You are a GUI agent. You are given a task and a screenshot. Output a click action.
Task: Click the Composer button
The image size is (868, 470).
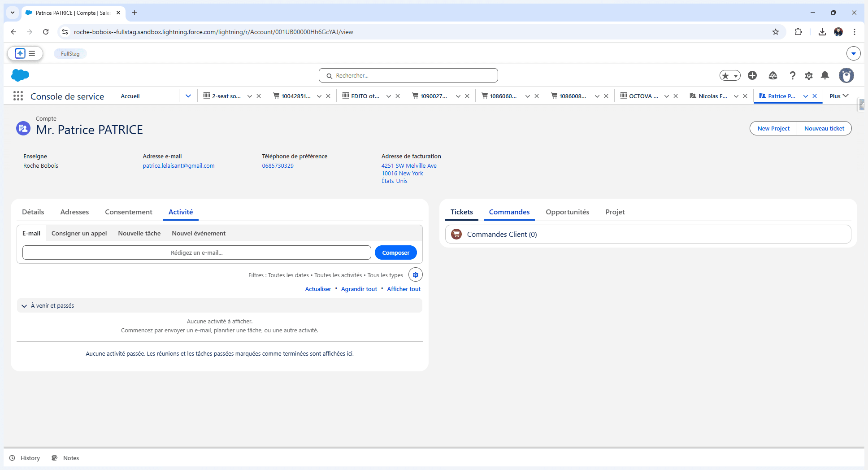point(396,252)
